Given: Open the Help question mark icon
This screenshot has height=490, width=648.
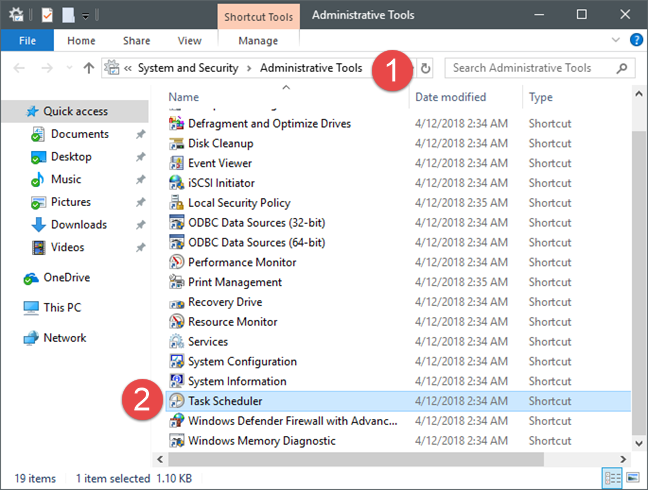Looking at the screenshot, I should coord(636,40).
